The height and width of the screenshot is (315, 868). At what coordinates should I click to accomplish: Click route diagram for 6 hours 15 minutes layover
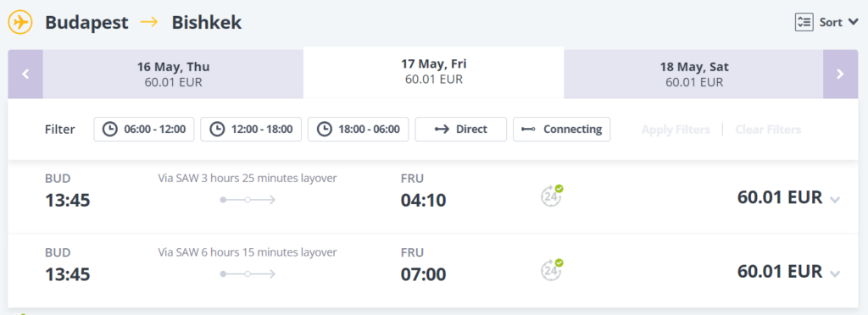point(248,274)
